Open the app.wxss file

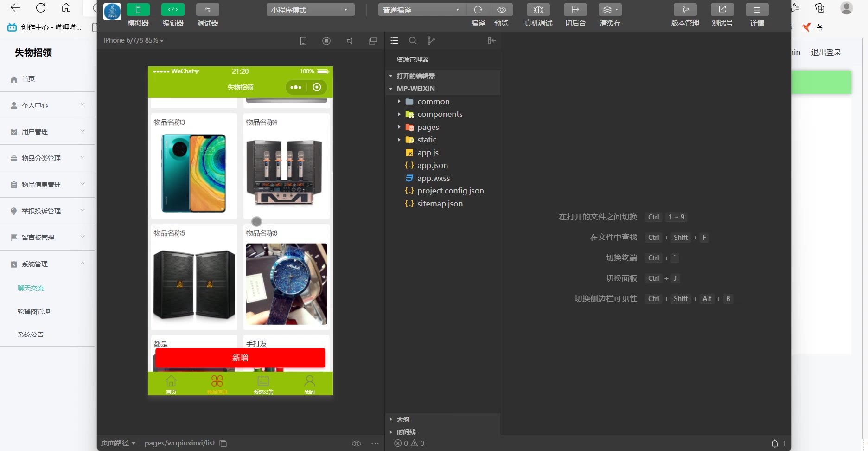pos(443,178)
